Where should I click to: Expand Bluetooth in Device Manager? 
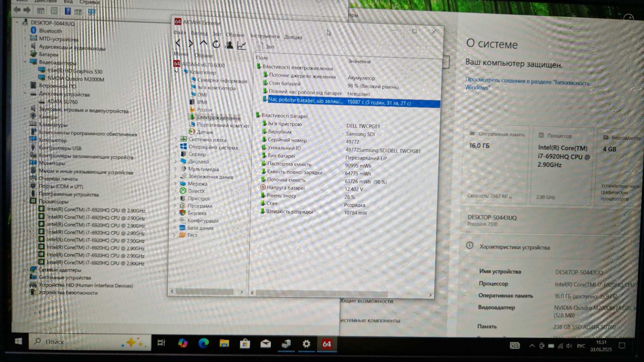tap(25, 30)
